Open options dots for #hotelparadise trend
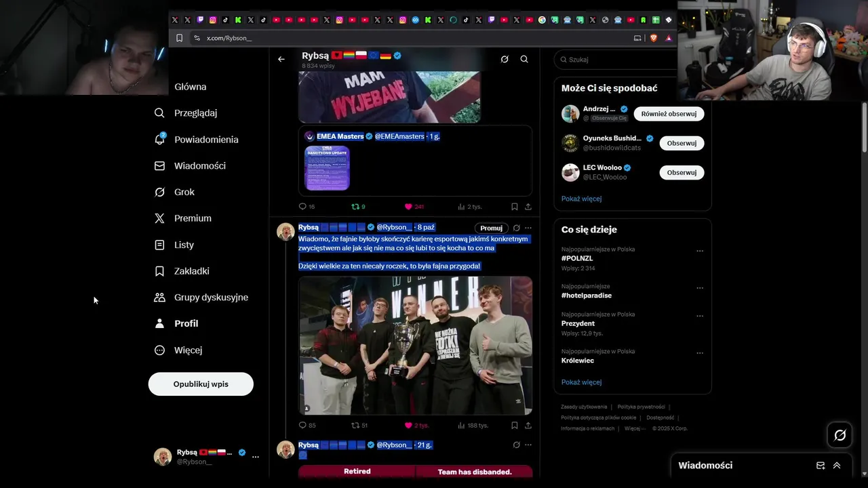 click(x=700, y=288)
